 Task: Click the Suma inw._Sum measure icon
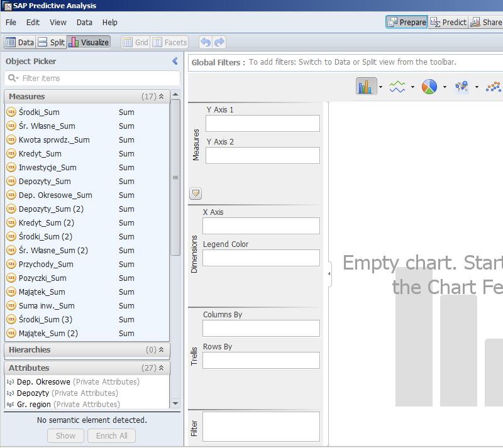point(11,305)
